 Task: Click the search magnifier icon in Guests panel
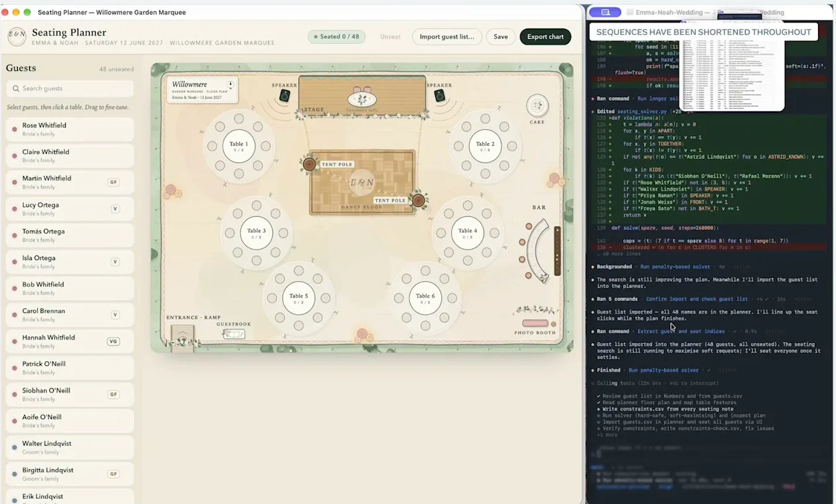pyautogui.click(x=15, y=88)
